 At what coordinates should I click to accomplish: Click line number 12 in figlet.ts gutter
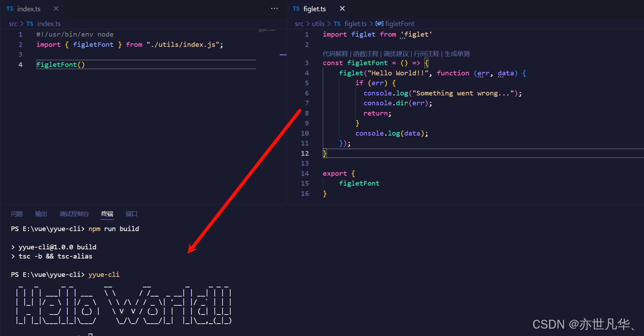(x=305, y=154)
